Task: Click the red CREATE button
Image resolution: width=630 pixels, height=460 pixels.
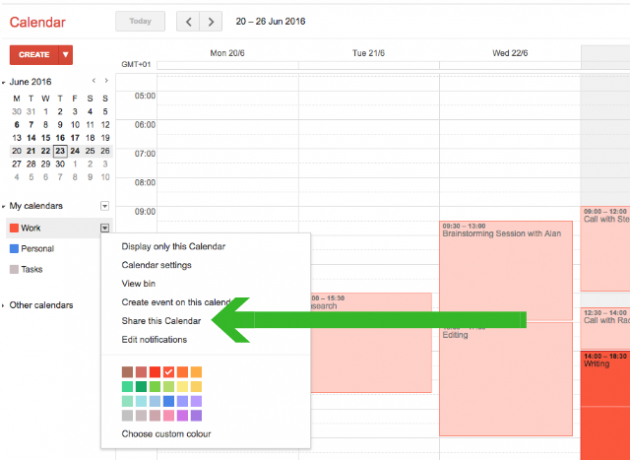Action: (x=34, y=55)
